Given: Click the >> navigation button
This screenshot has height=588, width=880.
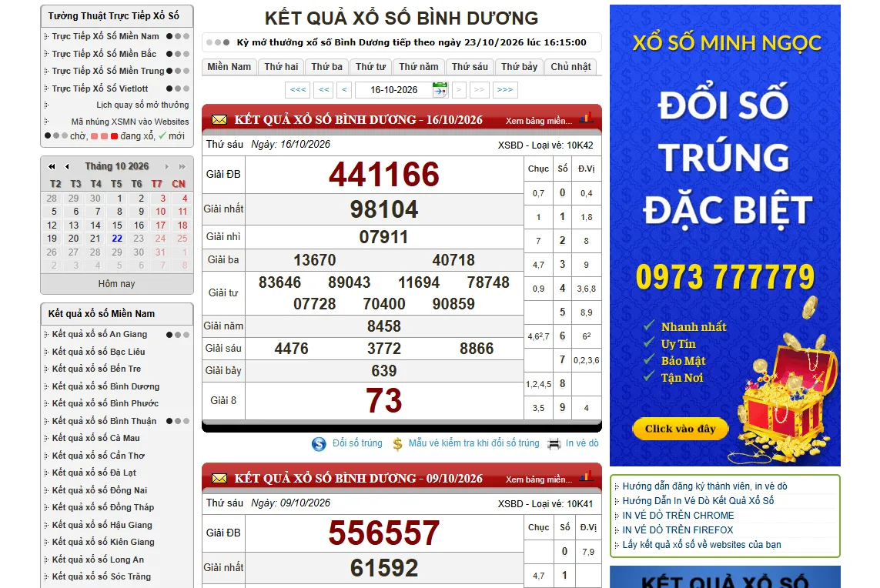Looking at the screenshot, I should tap(480, 90).
